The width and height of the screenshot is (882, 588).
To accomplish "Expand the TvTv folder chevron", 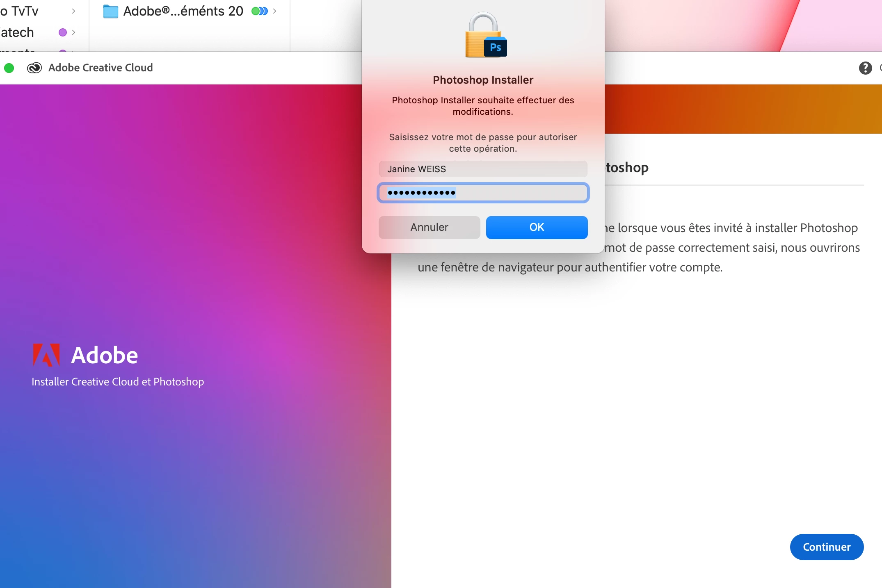I will tap(73, 11).
